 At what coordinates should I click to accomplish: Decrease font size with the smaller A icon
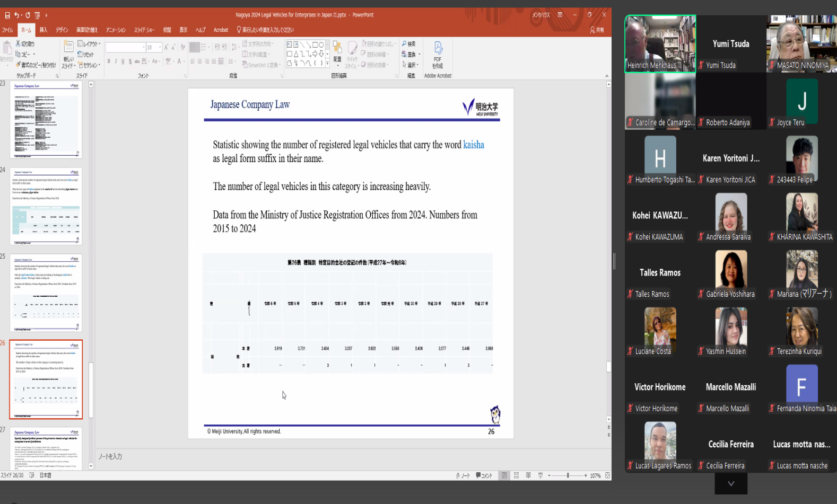pos(173,48)
